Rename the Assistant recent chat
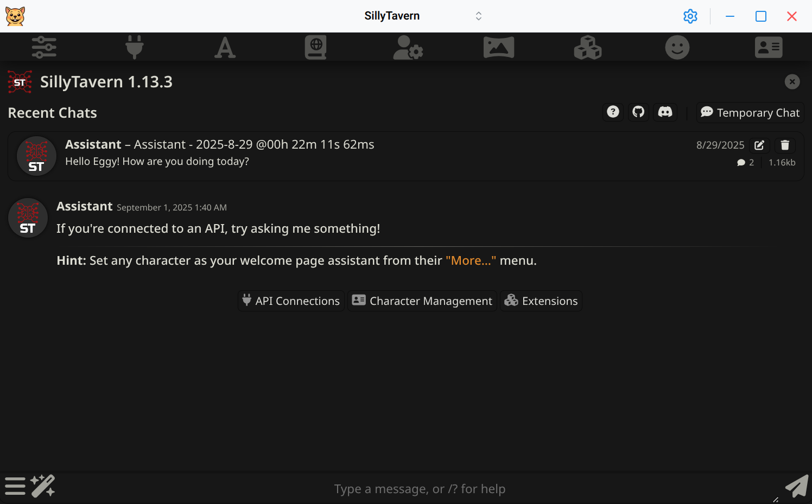The width and height of the screenshot is (812, 504). point(759,145)
